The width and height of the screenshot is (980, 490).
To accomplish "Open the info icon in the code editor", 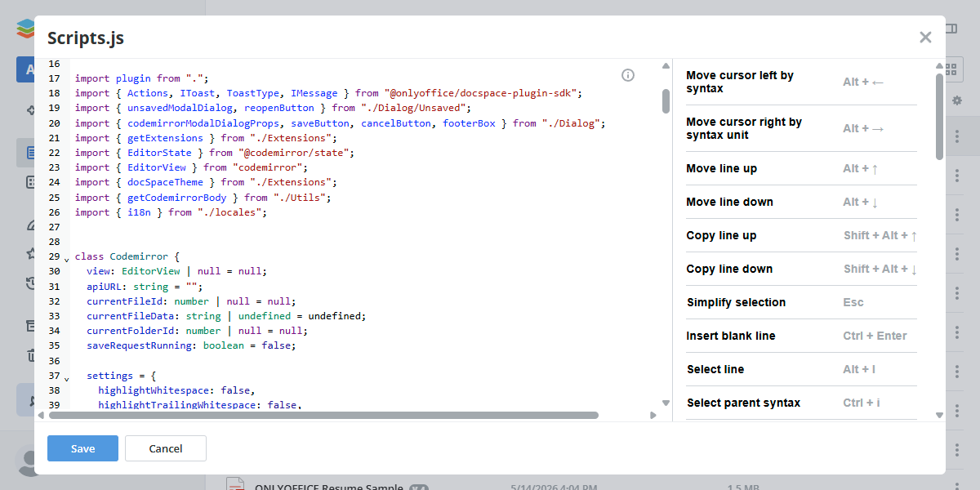I will pyautogui.click(x=628, y=75).
